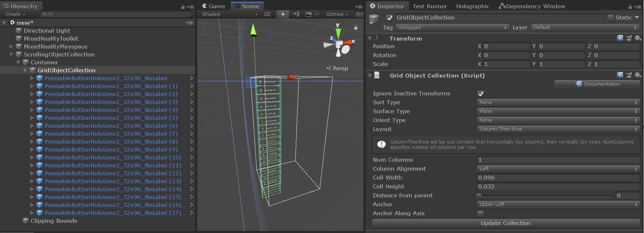The width and height of the screenshot is (644, 233).
Task: Open the Documentation button
Action: point(597,84)
